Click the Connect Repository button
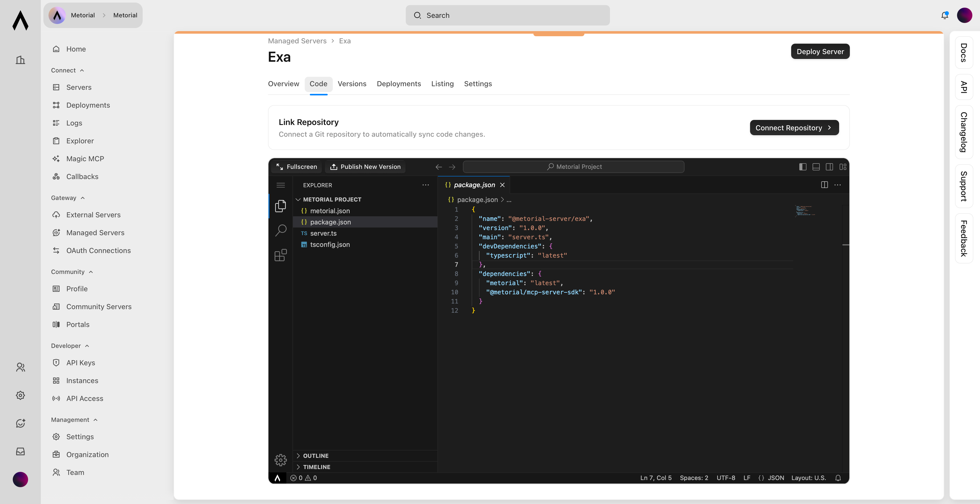Image resolution: width=980 pixels, height=504 pixels. (794, 128)
